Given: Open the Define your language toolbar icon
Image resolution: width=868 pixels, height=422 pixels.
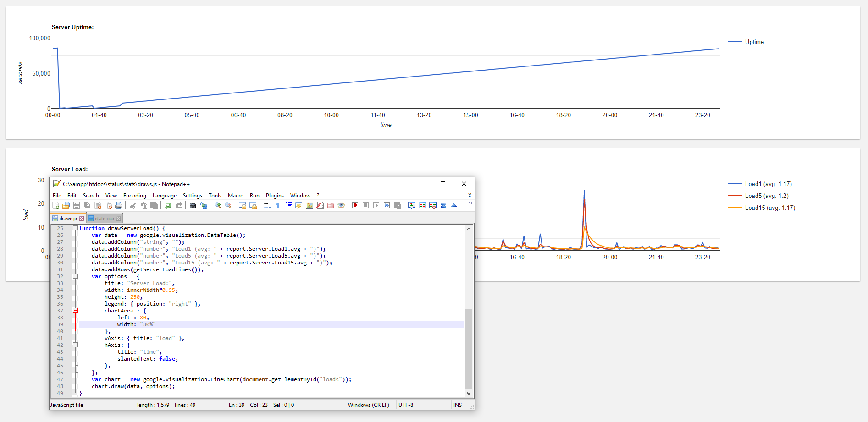Looking at the screenshot, I should (x=299, y=205).
